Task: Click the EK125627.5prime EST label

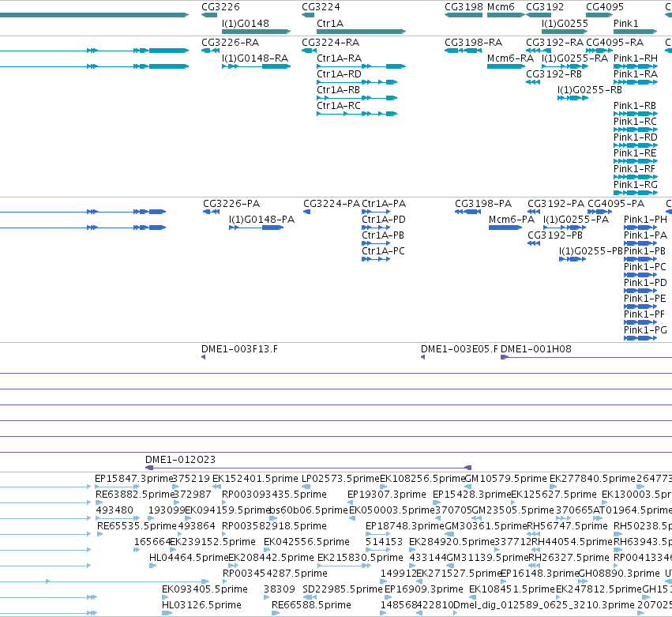Action: [554, 495]
